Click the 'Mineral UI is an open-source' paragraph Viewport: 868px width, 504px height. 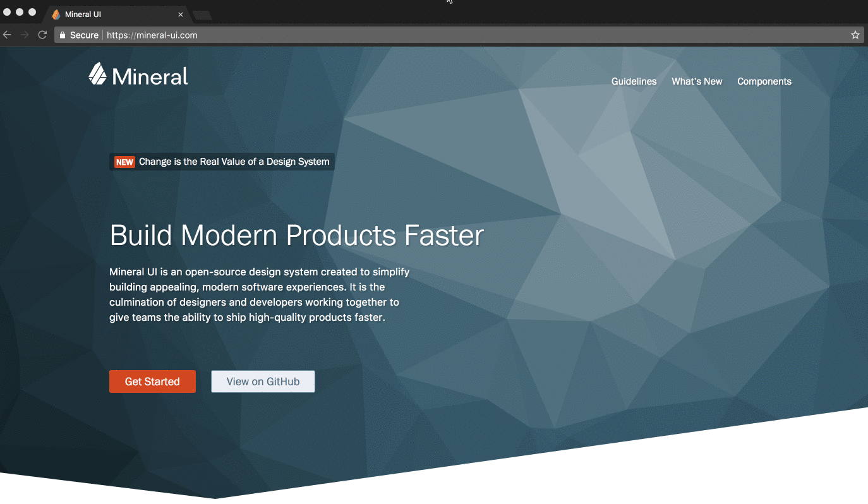pyautogui.click(x=260, y=294)
